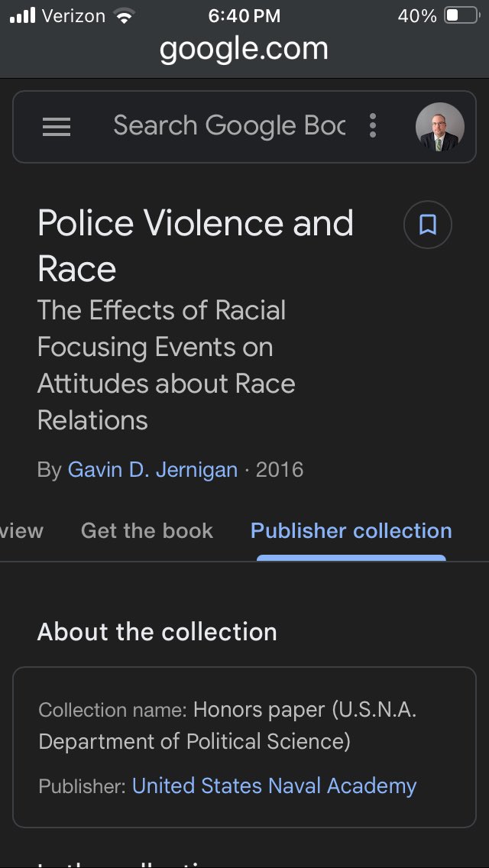This screenshot has width=489, height=868.
Task: Tap the cellular signal bars icon
Action: tap(22, 15)
